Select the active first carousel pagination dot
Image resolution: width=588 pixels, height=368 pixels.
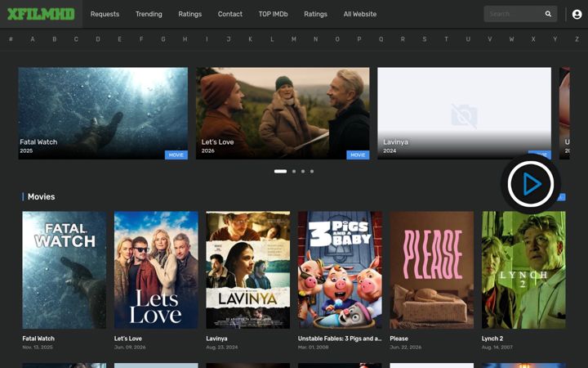280,171
